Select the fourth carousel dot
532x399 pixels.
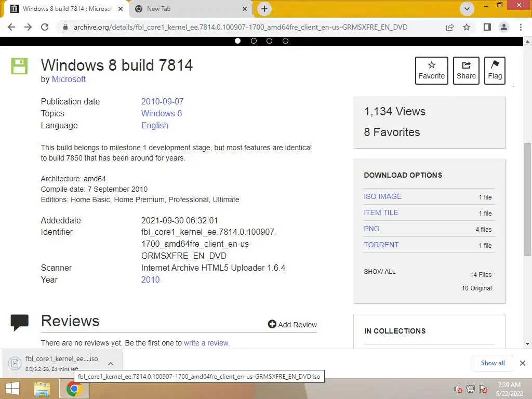[285, 41]
